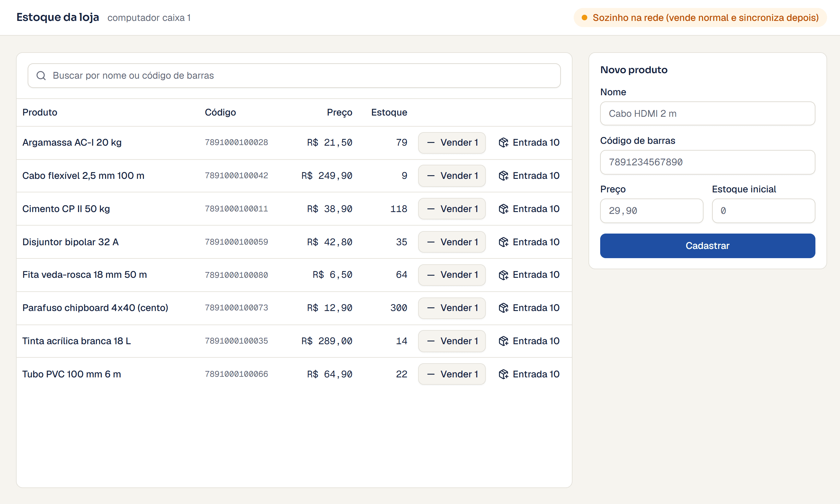Viewport: 840px width, 504px height.
Task: Click package icon in Disjuntor bipolar row
Action: coord(503,242)
